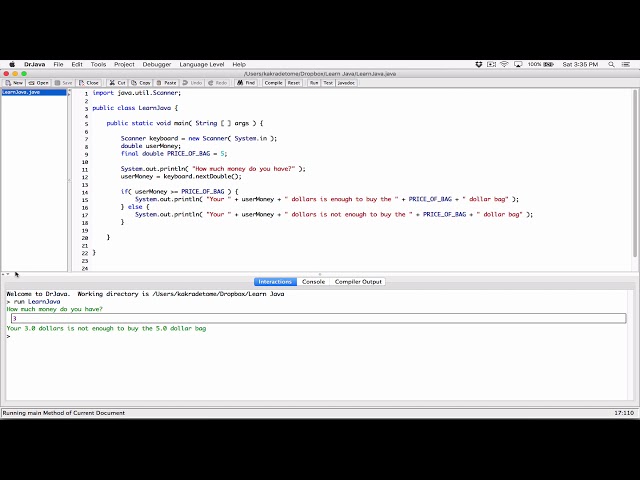Click the Cut toolbar button
Image resolution: width=640 pixels, height=480 pixels.
(118, 83)
